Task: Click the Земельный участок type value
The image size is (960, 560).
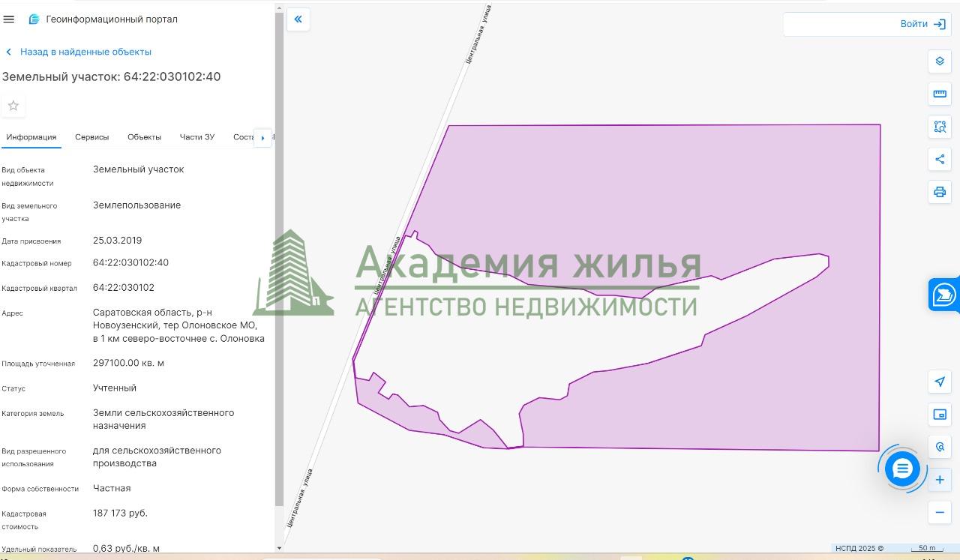Action: pos(138,169)
